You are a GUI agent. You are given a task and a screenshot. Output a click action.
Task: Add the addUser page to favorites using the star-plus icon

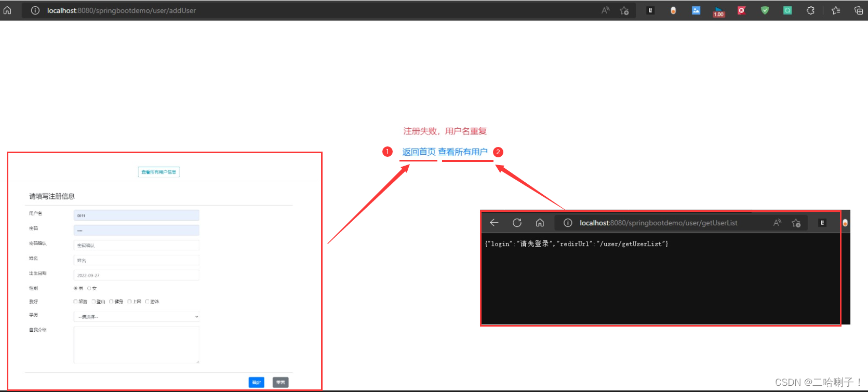624,10
